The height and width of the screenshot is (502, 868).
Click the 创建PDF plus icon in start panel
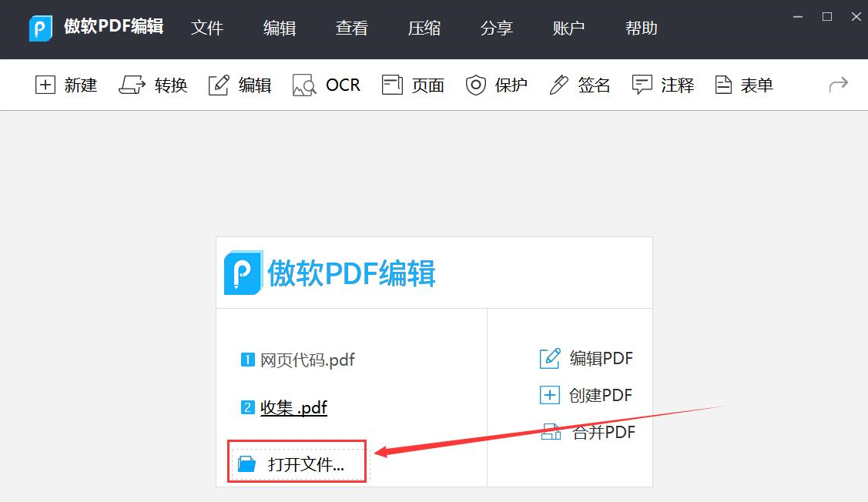(x=550, y=395)
